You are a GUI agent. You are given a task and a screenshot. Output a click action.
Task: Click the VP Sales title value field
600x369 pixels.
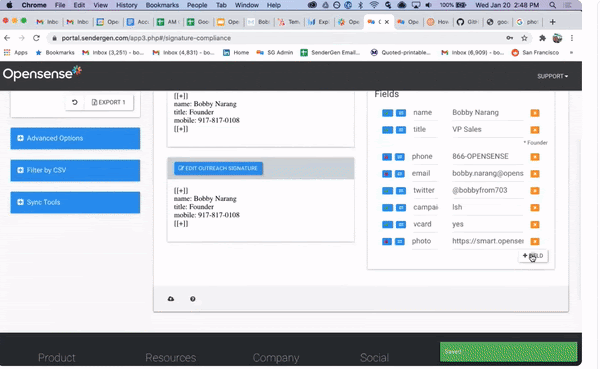(487, 129)
